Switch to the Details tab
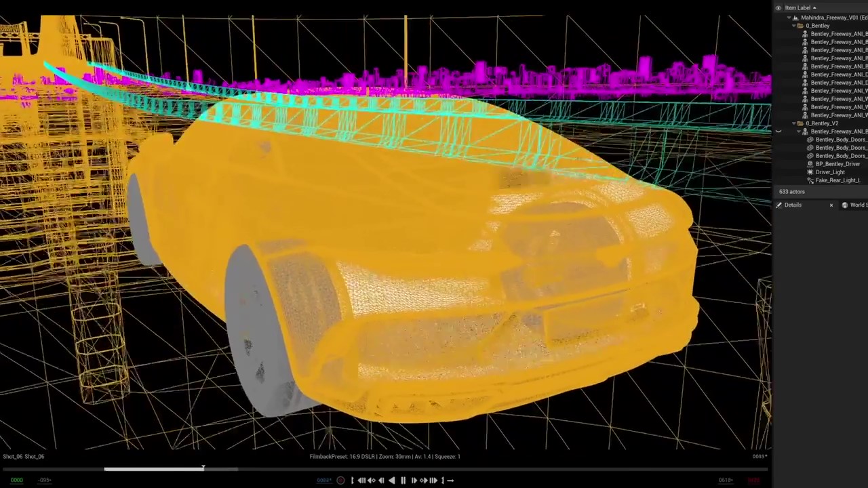 tap(792, 205)
